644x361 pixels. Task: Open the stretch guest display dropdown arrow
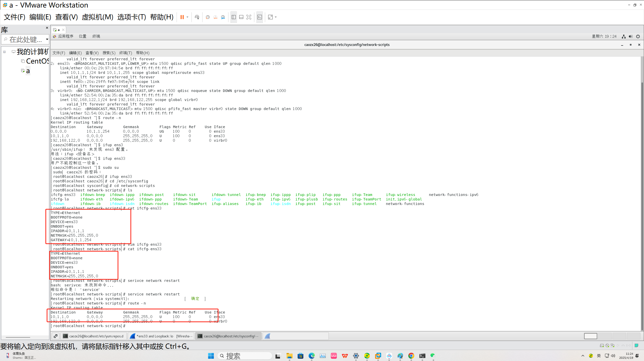click(x=276, y=17)
